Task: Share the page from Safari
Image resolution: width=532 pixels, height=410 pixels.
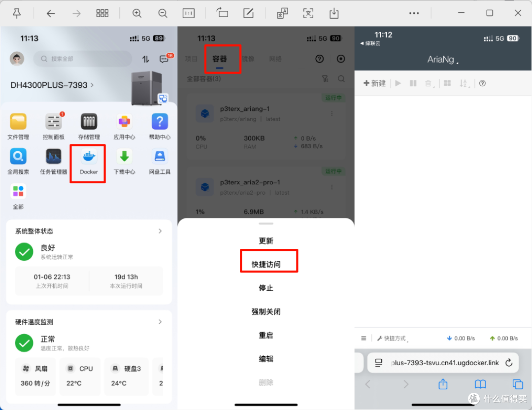Action: (443, 384)
